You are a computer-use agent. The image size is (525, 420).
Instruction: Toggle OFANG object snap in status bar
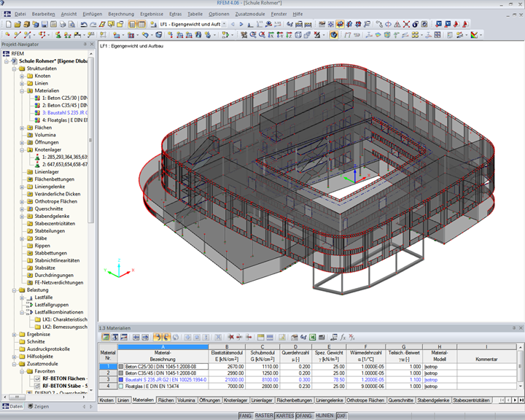point(304,416)
